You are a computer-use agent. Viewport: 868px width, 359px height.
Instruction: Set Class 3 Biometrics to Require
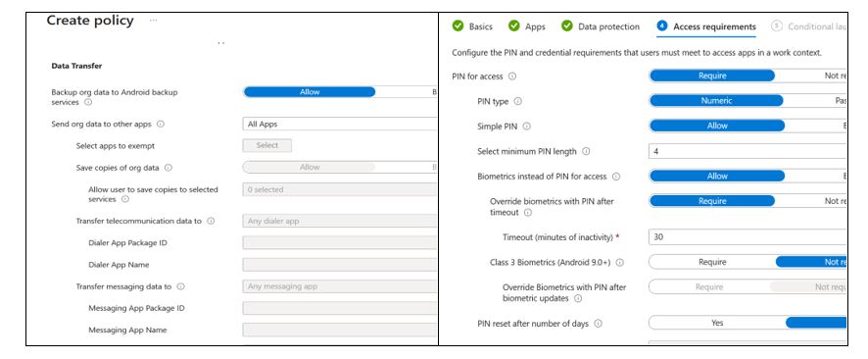pos(712,262)
